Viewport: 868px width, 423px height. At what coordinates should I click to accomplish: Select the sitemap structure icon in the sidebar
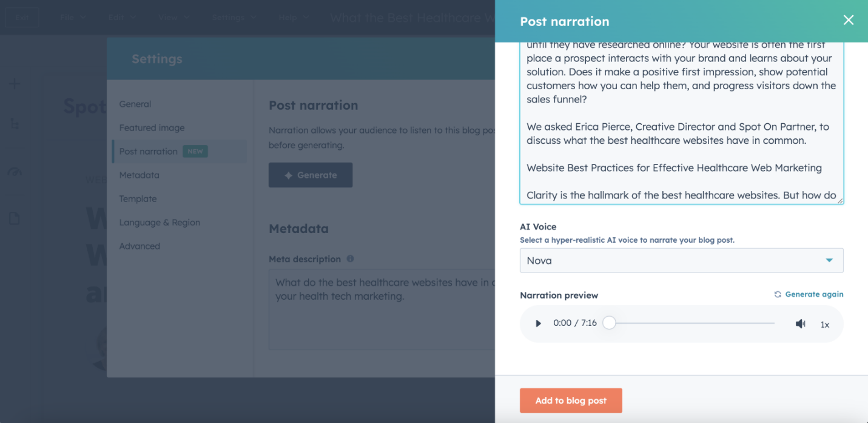(x=14, y=124)
